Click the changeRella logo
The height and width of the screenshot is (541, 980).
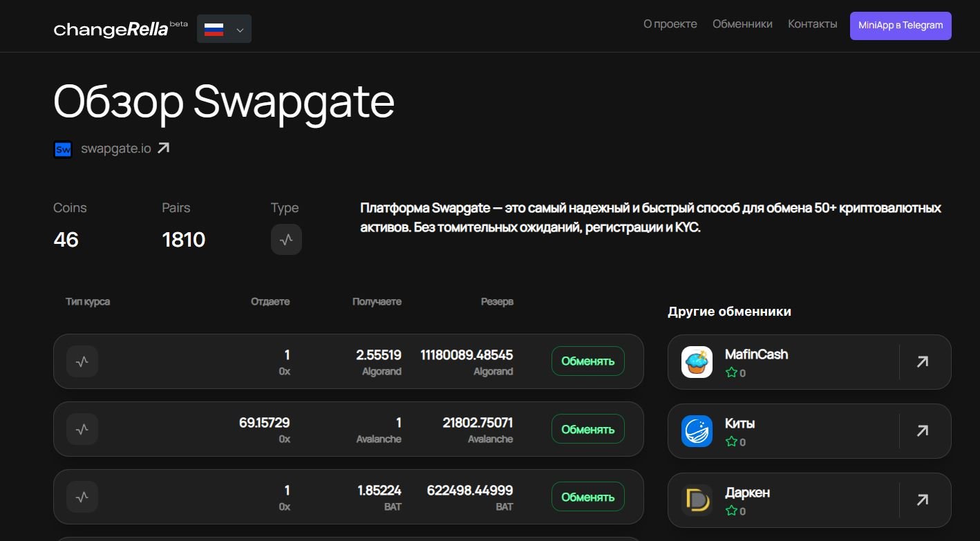click(111, 30)
